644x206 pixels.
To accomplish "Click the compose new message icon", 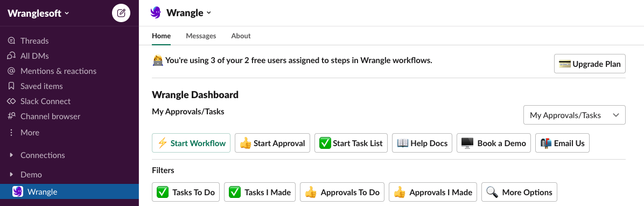I will point(121,13).
